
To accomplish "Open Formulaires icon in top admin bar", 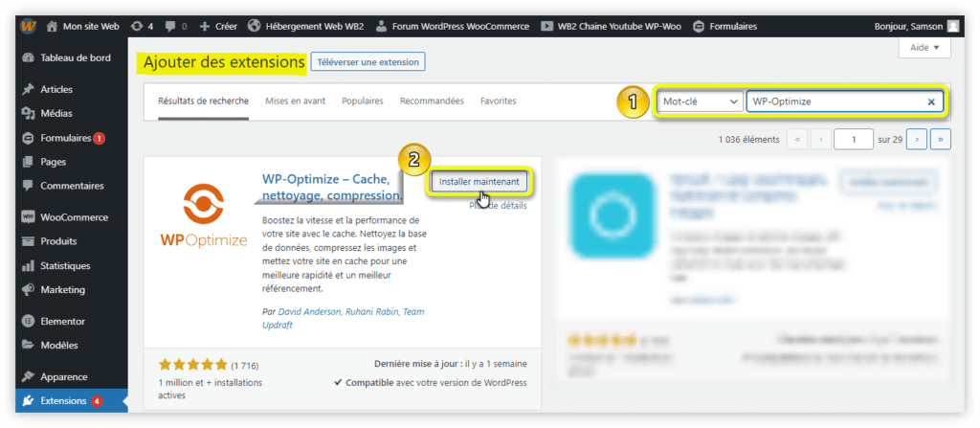I will [x=699, y=26].
